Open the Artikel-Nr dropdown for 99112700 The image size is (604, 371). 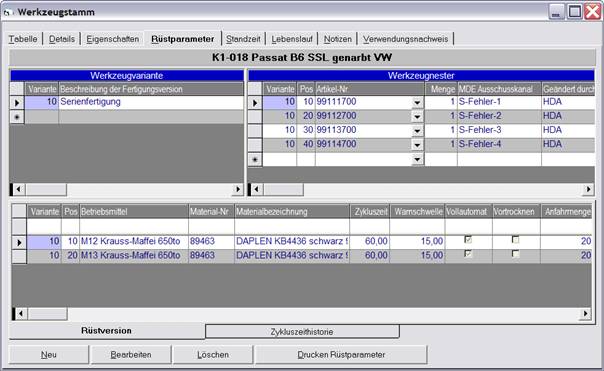click(417, 116)
